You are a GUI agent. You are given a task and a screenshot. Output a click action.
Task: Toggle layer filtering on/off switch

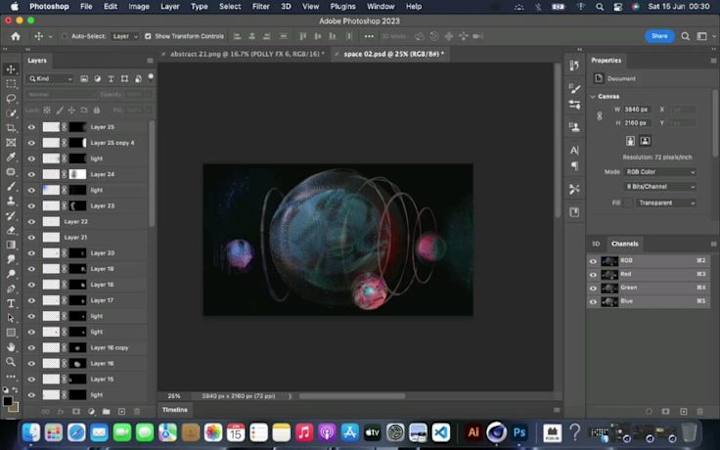pyautogui.click(x=150, y=77)
